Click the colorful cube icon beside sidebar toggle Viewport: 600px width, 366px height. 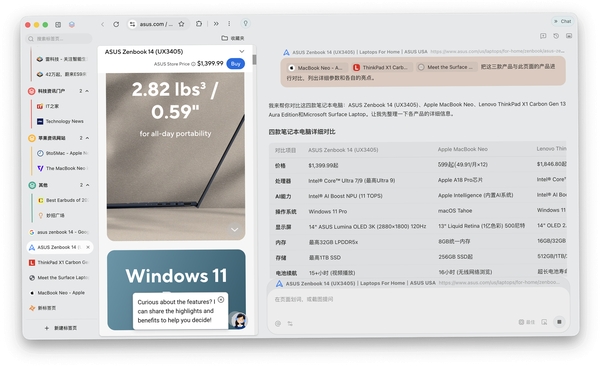point(72,25)
